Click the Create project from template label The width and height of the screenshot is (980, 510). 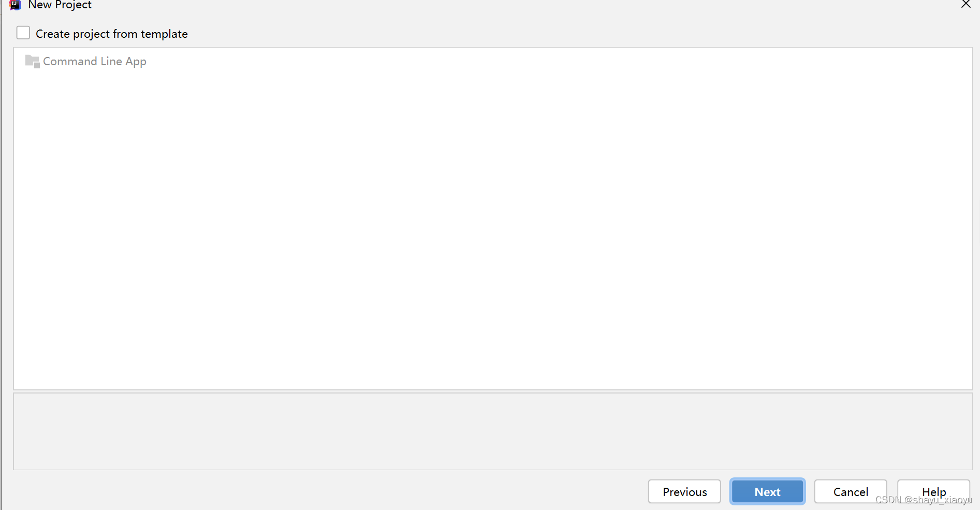point(112,34)
